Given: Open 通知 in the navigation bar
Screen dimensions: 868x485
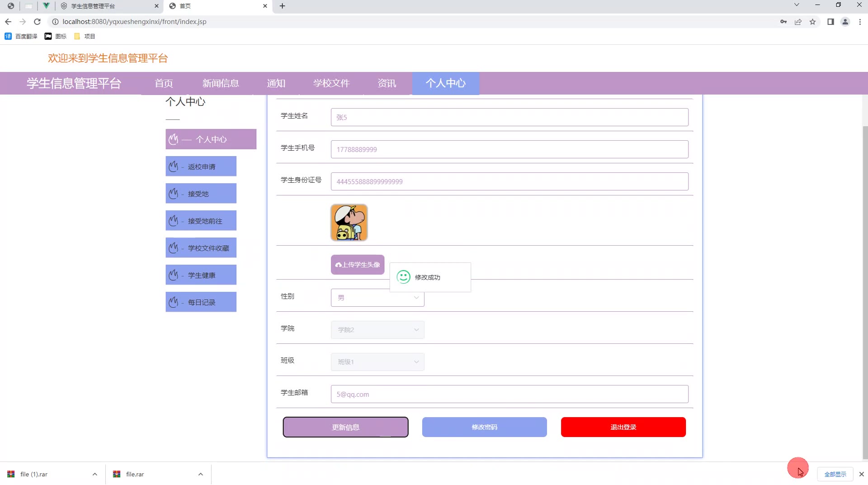Looking at the screenshot, I should coord(276,83).
